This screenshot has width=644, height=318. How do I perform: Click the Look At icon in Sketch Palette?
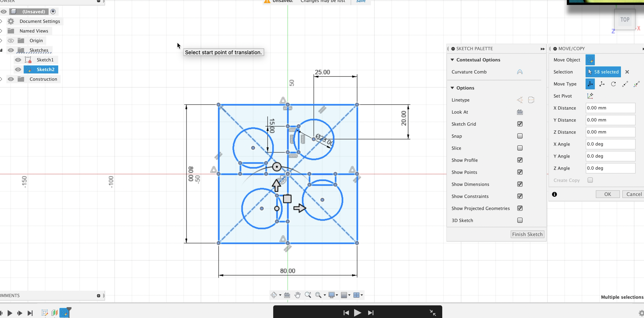coord(520,112)
